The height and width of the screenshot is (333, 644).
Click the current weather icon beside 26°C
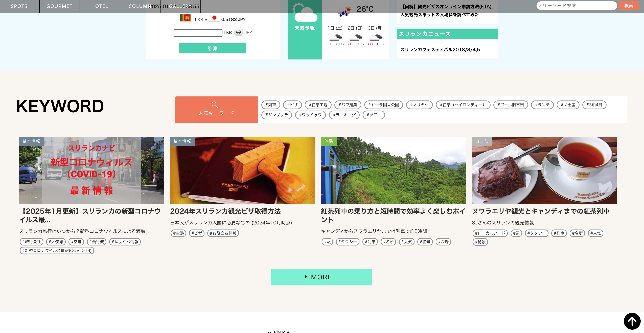tap(345, 11)
